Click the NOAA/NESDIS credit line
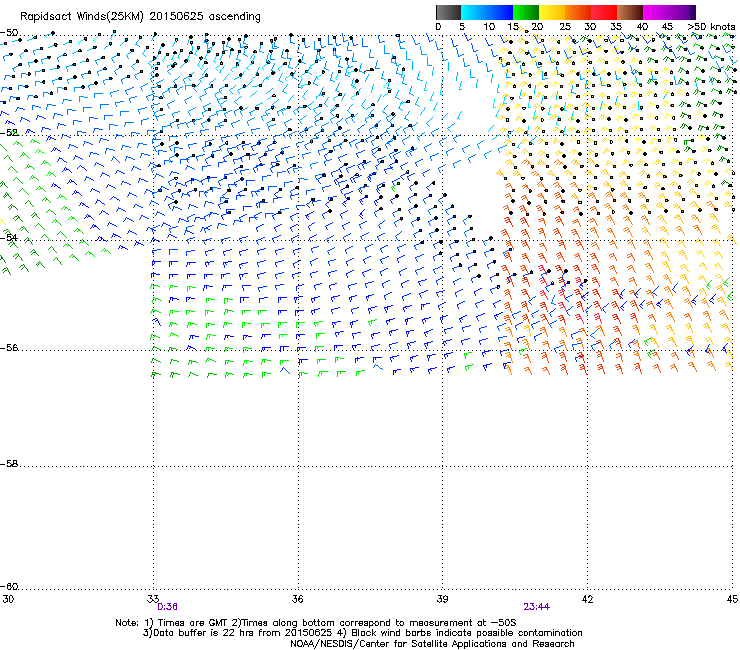The height and width of the screenshot is (650, 740). (x=432, y=644)
